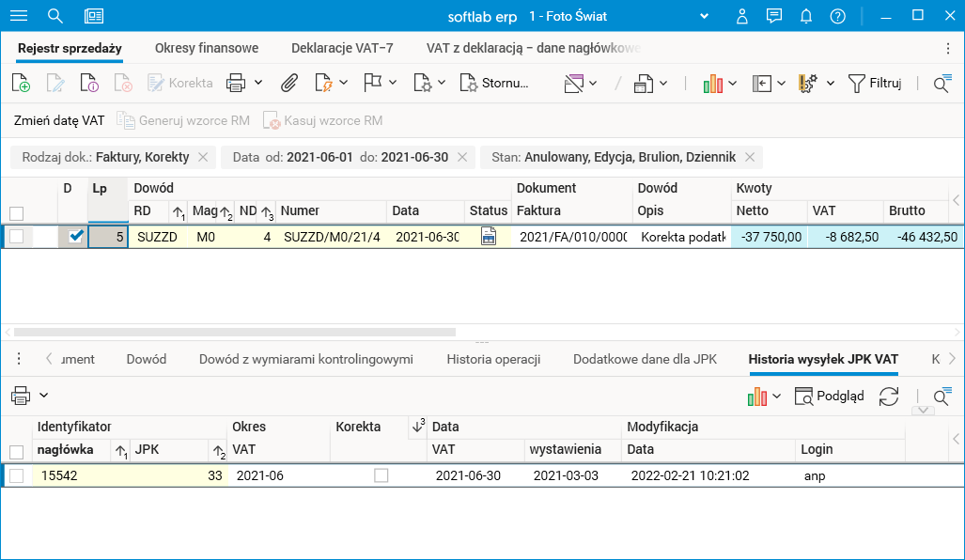
Task: Click the delete document icon
Action: [x=123, y=83]
